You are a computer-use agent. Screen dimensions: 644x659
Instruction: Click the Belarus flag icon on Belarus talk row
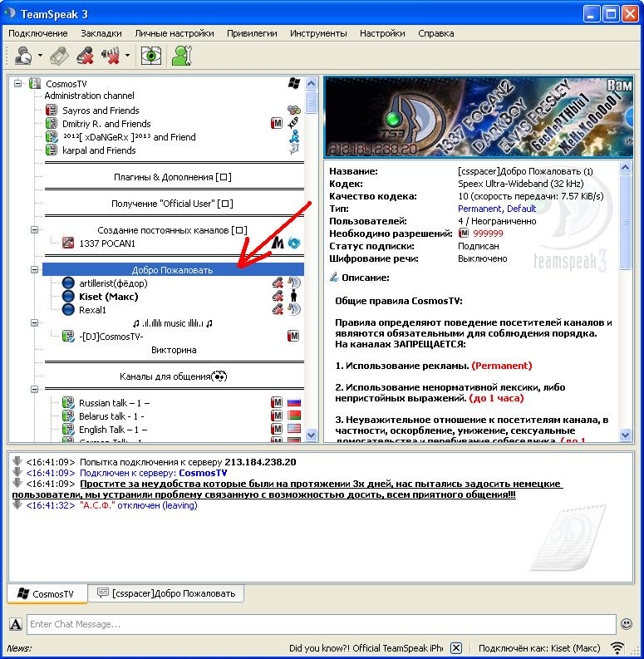click(x=294, y=416)
